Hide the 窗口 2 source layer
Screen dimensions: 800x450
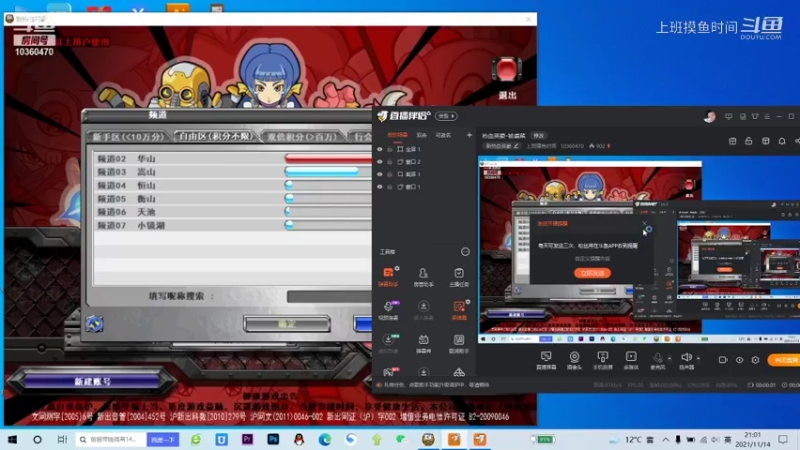380,162
